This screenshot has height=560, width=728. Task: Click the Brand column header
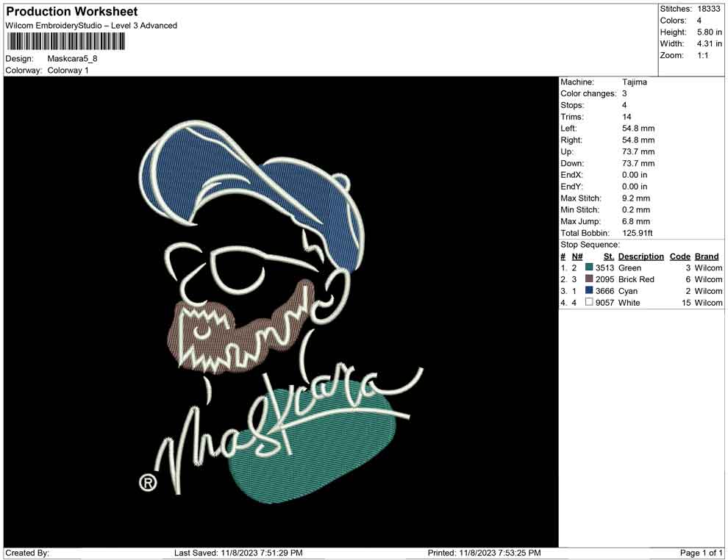(707, 256)
